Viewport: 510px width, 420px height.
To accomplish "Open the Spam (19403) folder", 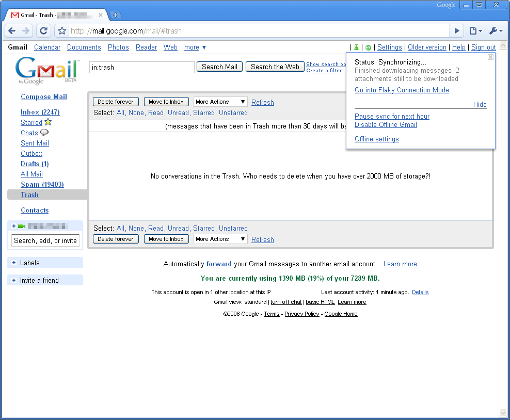I will point(42,184).
